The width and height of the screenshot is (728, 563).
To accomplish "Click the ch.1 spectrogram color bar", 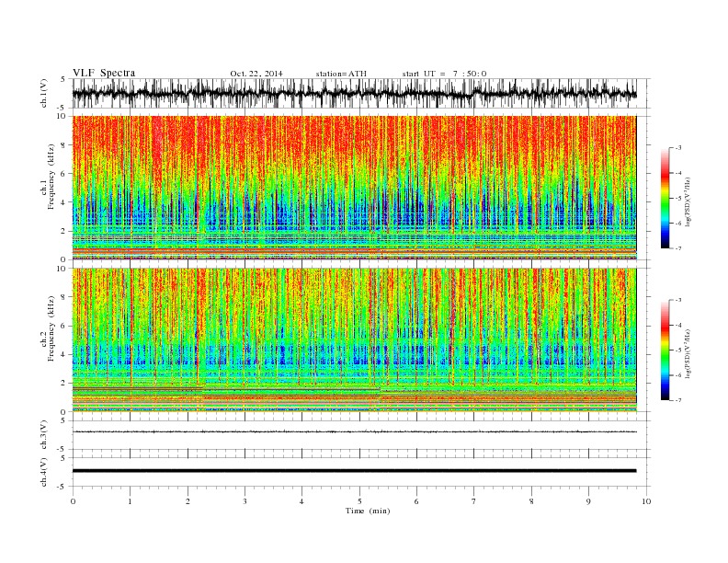I will 665,198.
